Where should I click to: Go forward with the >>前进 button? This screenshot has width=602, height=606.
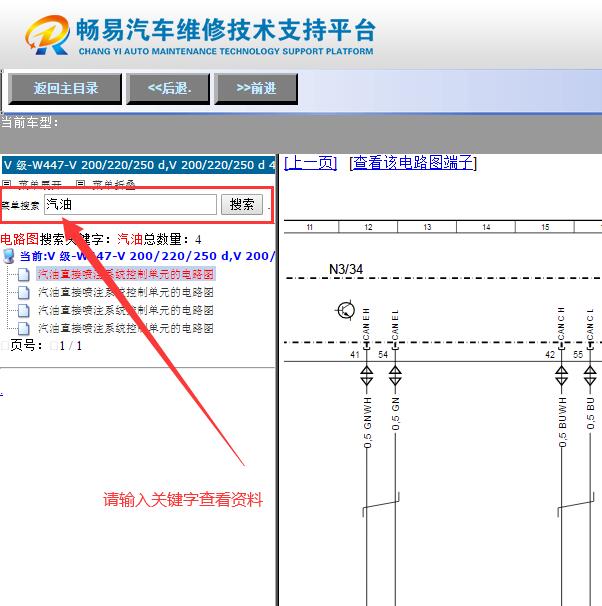[x=256, y=89]
